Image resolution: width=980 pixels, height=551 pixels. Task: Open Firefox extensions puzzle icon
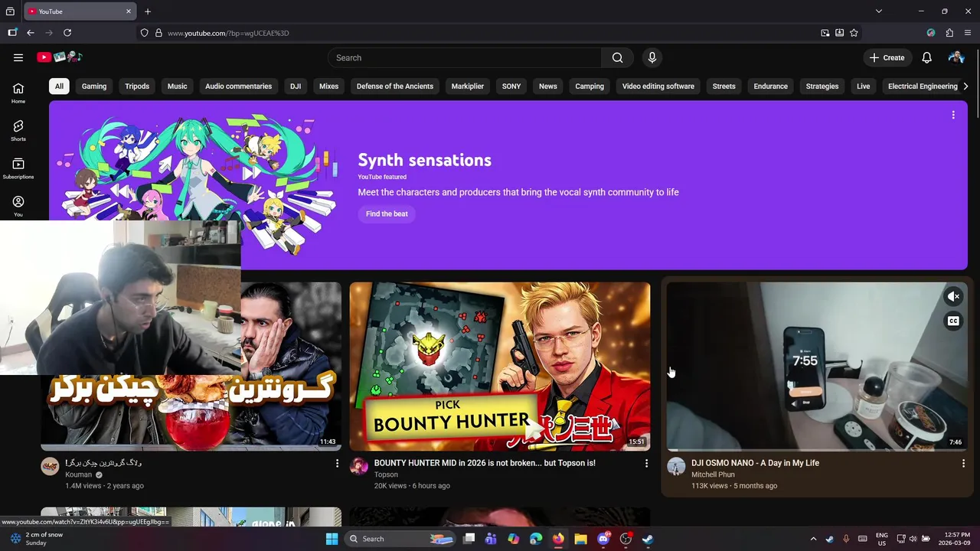click(949, 33)
